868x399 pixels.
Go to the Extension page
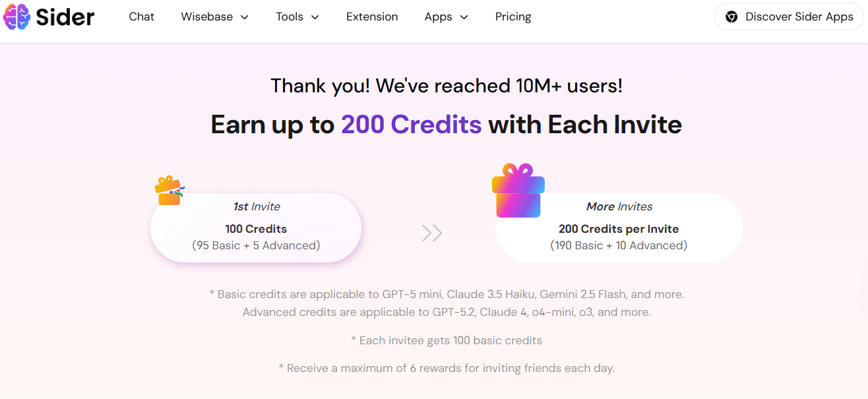coord(372,17)
